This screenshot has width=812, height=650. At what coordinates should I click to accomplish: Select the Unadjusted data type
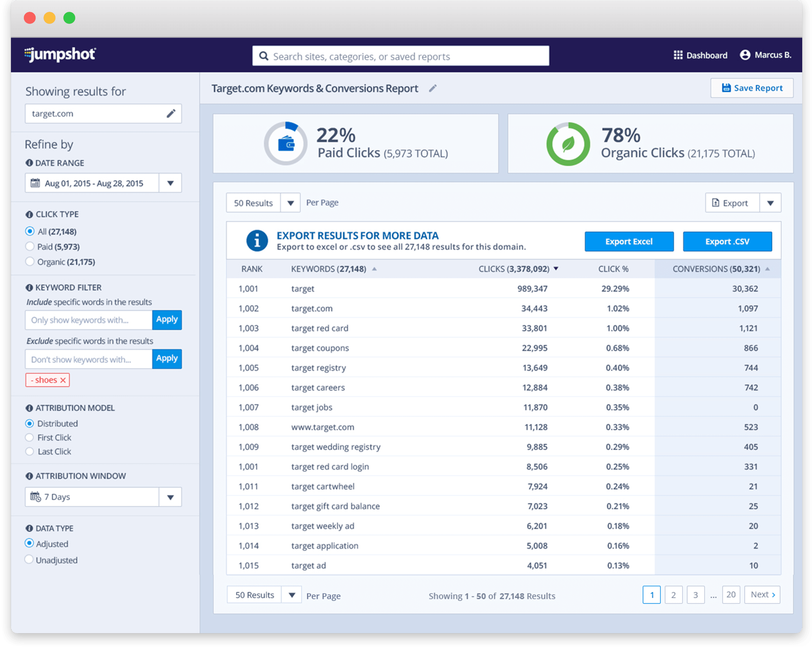[x=29, y=560]
